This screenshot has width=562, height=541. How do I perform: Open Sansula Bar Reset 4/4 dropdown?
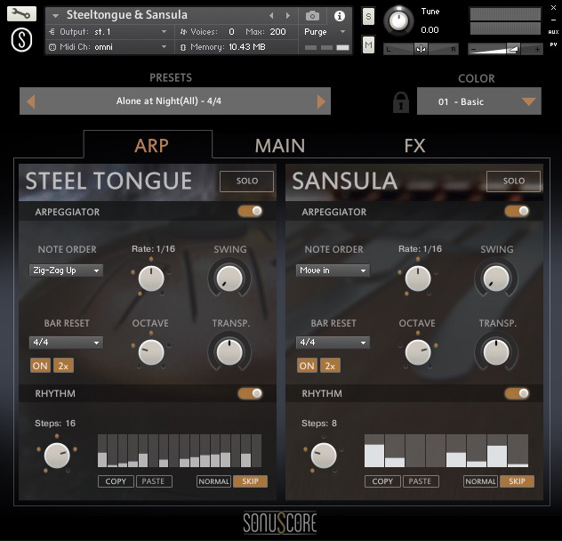333,342
